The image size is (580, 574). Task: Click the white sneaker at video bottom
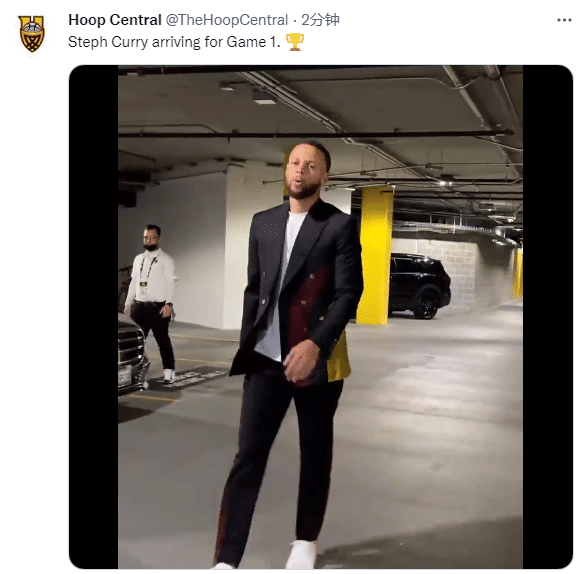tap(301, 554)
